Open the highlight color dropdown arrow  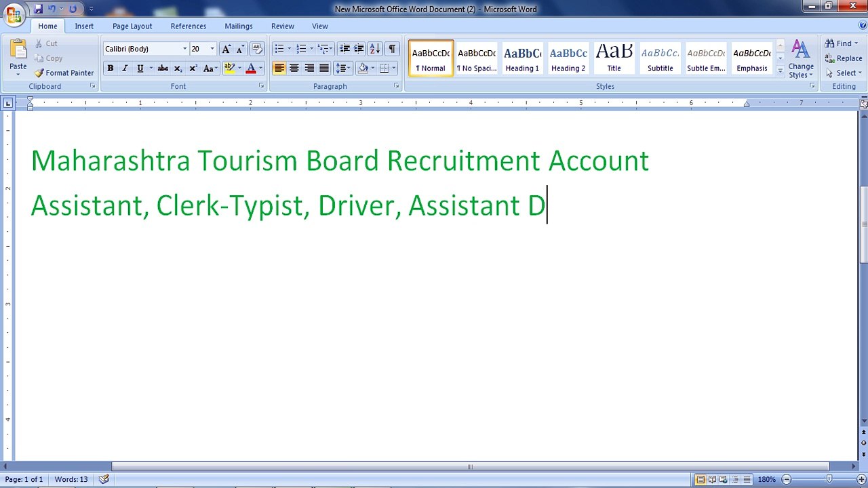(x=239, y=68)
